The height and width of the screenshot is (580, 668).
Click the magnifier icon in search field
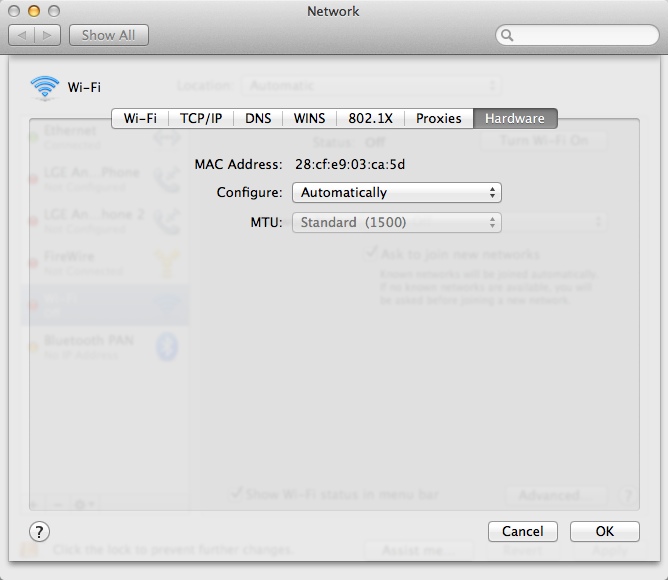click(x=507, y=35)
